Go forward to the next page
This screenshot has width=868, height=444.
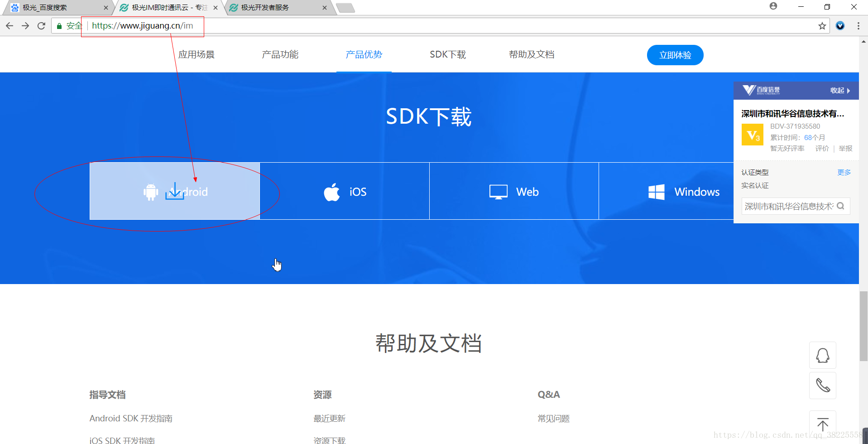pyautogui.click(x=25, y=26)
